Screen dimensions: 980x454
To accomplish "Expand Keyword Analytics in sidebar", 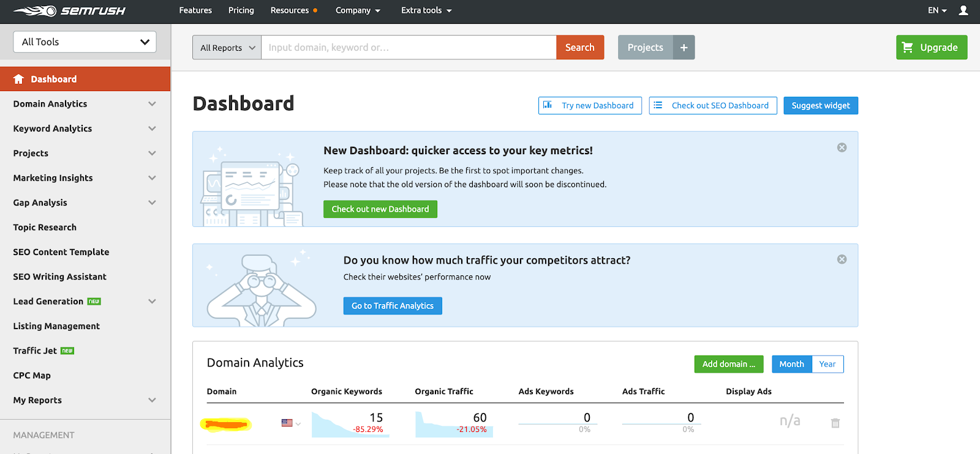I will (x=152, y=128).
